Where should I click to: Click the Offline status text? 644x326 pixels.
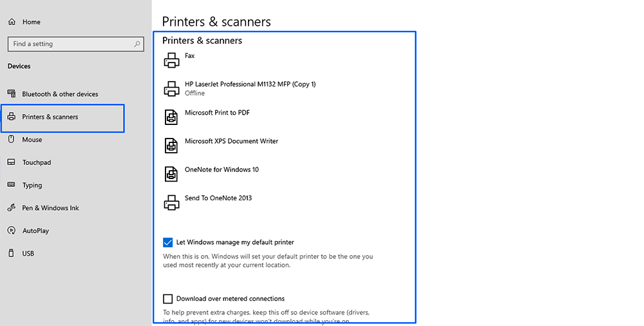click(x=194, y=93)
